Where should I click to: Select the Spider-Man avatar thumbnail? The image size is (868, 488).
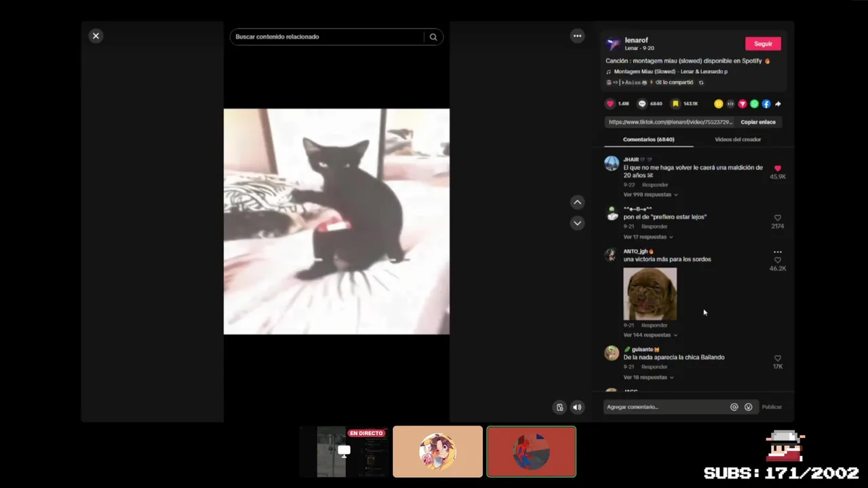531,451
